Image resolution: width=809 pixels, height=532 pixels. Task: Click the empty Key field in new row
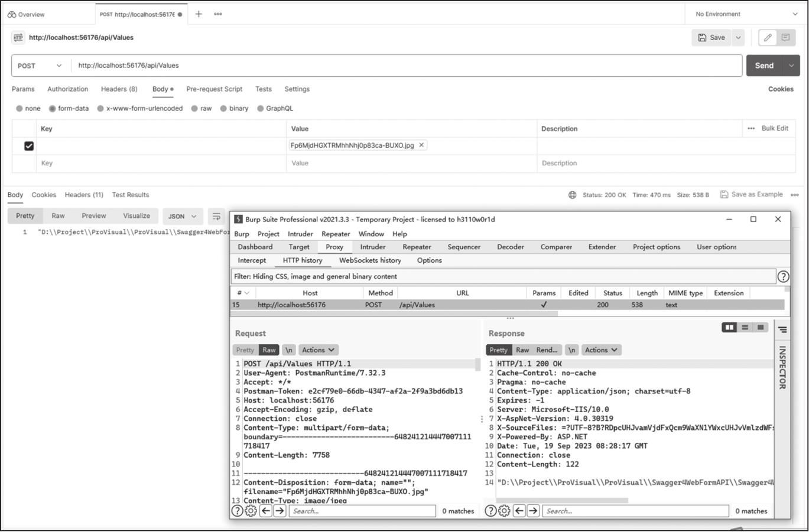pos(162,164)
